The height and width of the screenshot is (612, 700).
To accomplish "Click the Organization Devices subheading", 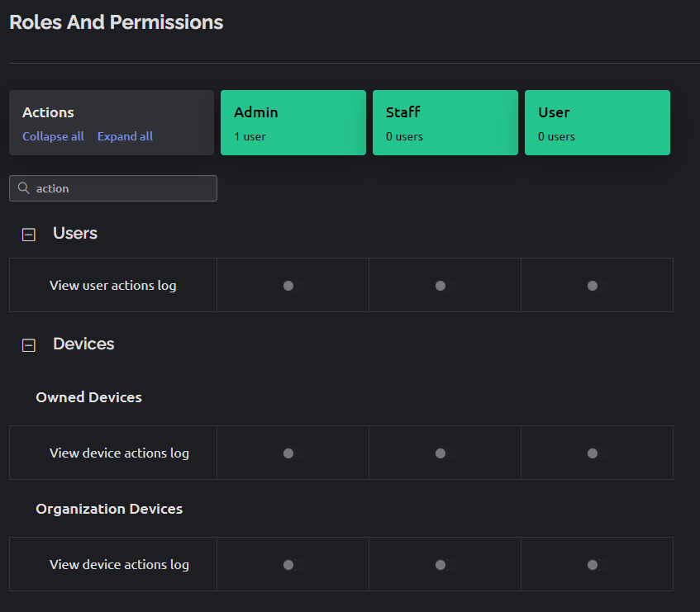I will click(x=109, y=509).
